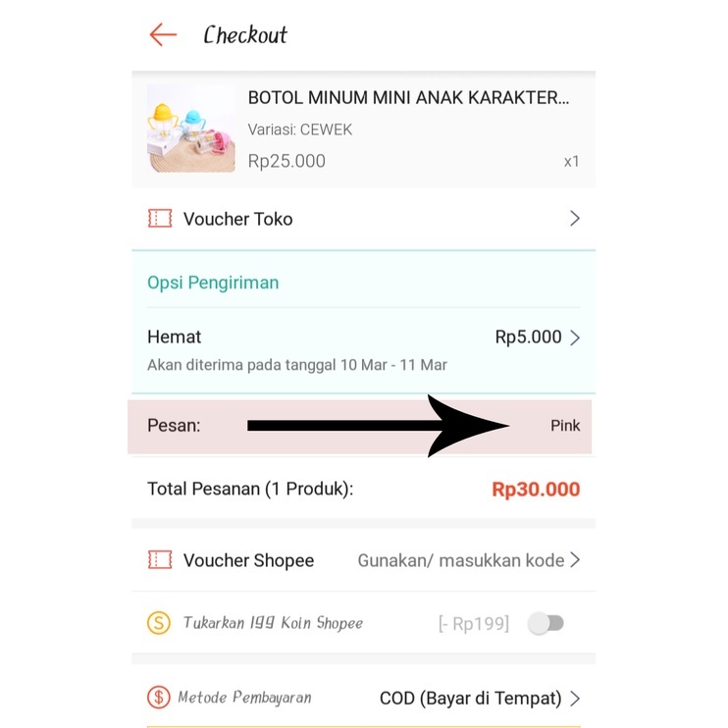The image size is (728, 728).
Task: Click the Tukarkan 199 Koin Shopee label
Action: (x=273, y=623)
